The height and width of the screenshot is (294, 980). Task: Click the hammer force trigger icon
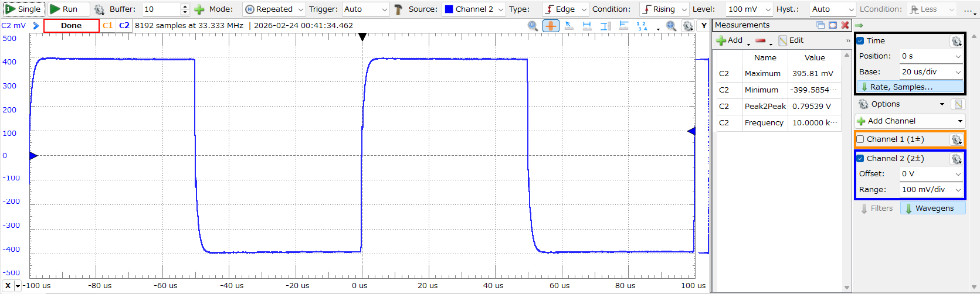tap(398, 9)
